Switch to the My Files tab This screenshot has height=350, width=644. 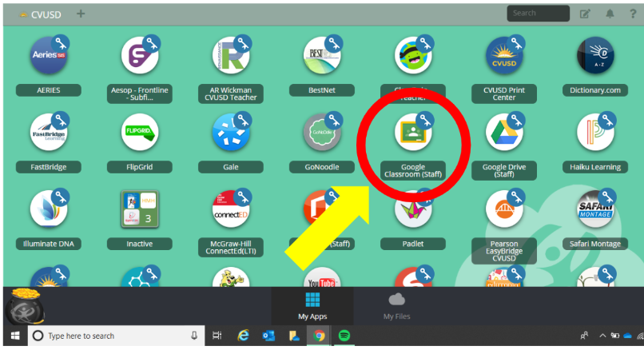coord(397,306)
